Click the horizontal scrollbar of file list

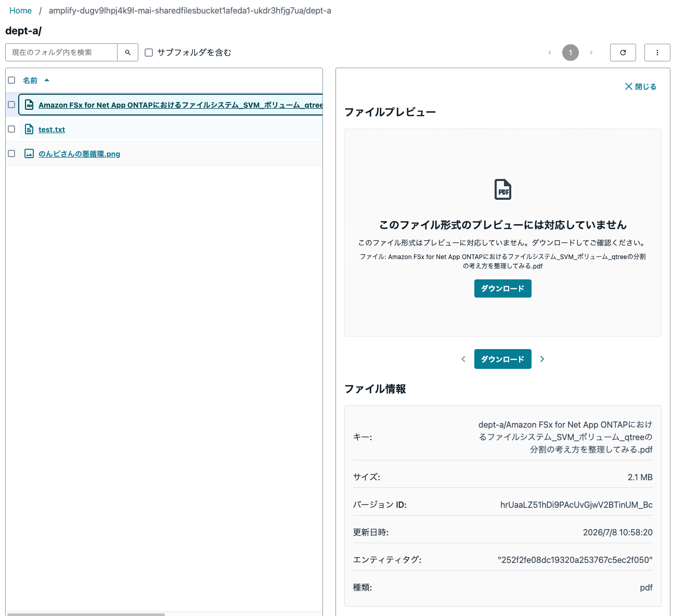coord(86,614)
